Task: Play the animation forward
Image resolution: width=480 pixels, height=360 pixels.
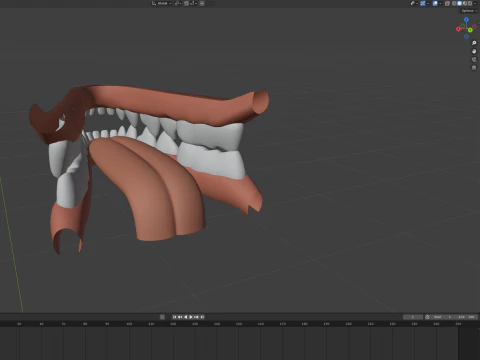Action: point(191,317)
